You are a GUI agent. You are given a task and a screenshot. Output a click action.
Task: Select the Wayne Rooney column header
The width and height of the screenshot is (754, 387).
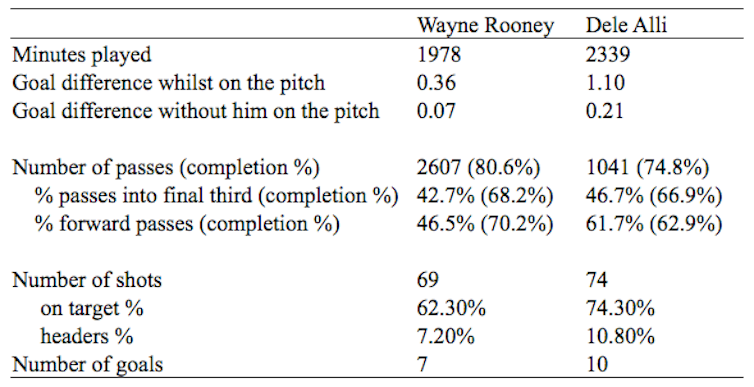(x=485, y=25)
